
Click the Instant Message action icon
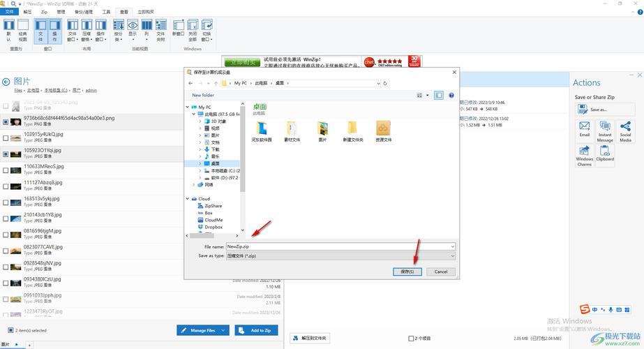pos(605,131)
